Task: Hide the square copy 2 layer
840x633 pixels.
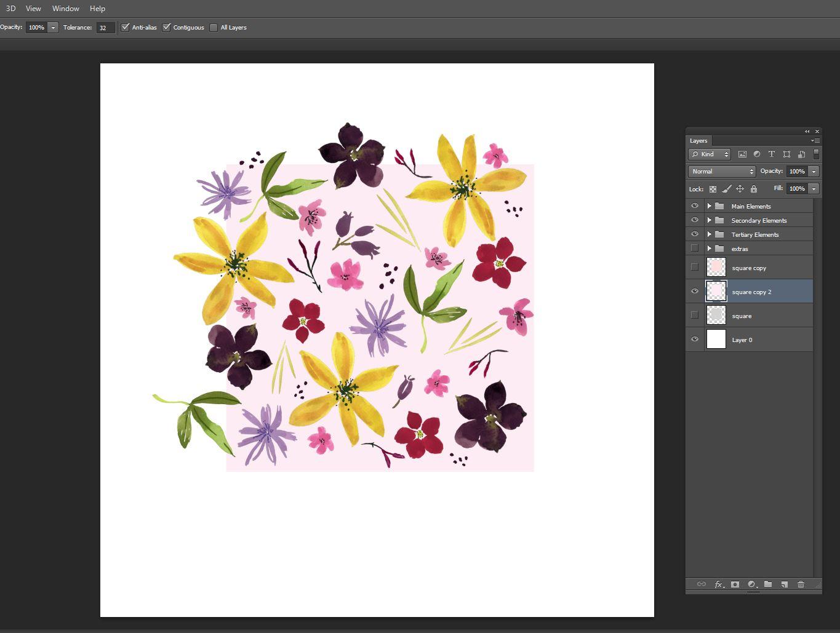Action: click(695, 291)
